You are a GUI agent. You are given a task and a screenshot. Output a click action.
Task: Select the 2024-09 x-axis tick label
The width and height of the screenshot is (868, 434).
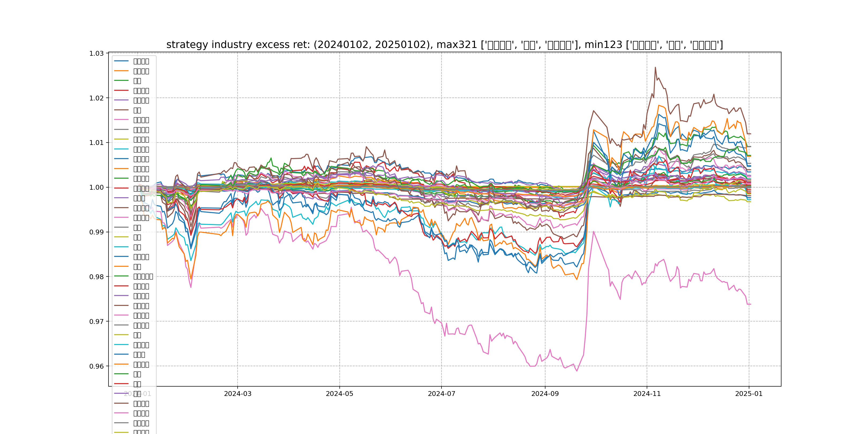click(545, 394)
